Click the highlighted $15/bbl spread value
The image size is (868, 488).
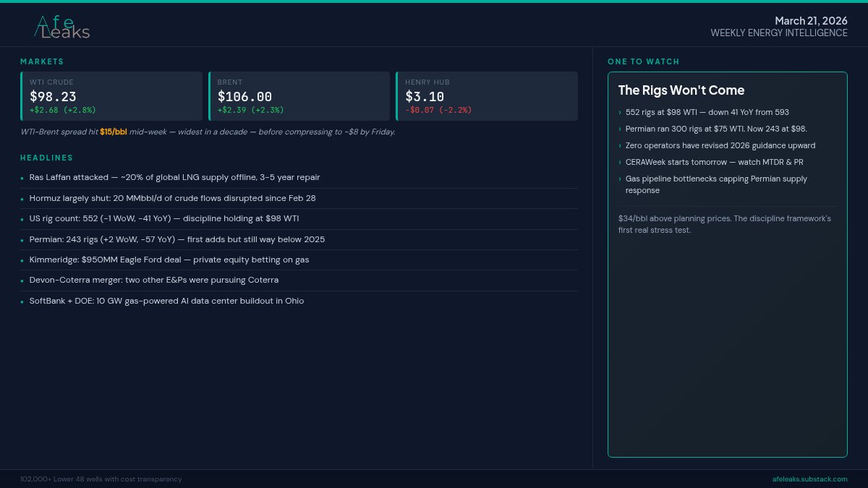pos(114,132)
